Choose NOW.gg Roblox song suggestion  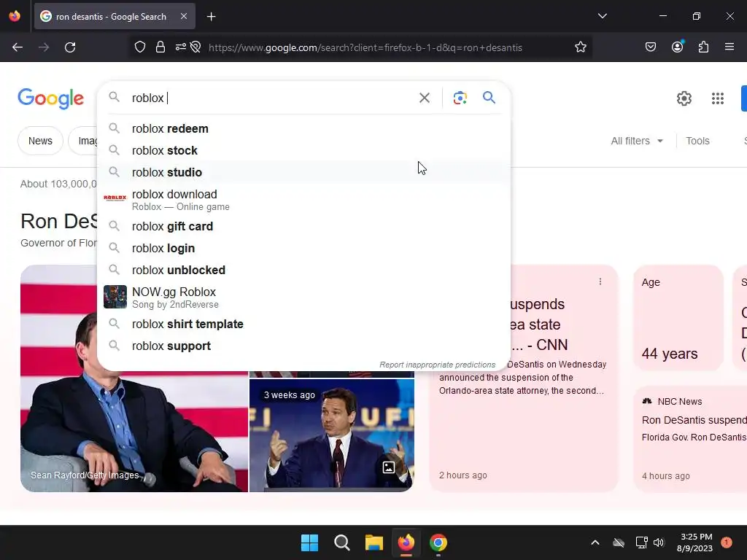click(x=303, y=297)
